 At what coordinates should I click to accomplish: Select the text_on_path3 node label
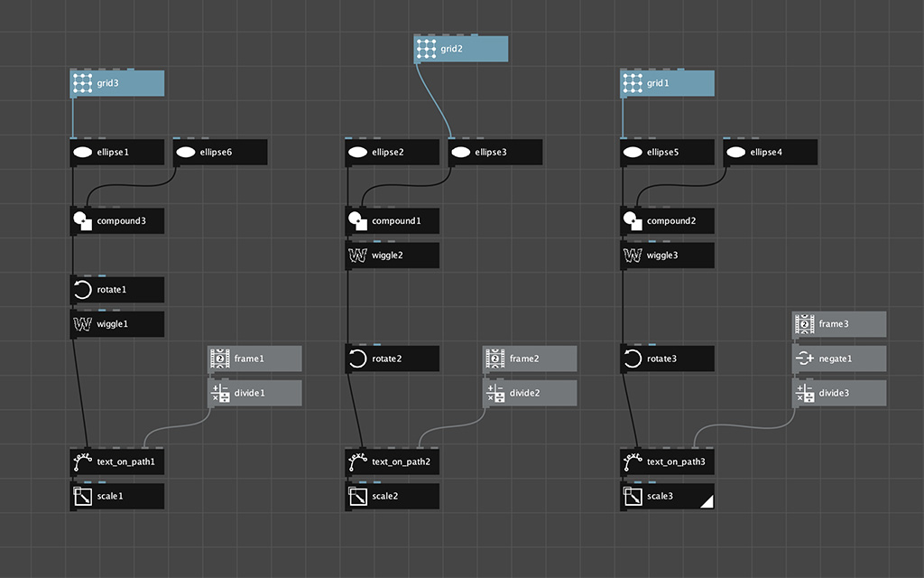(x=676, y=461)
